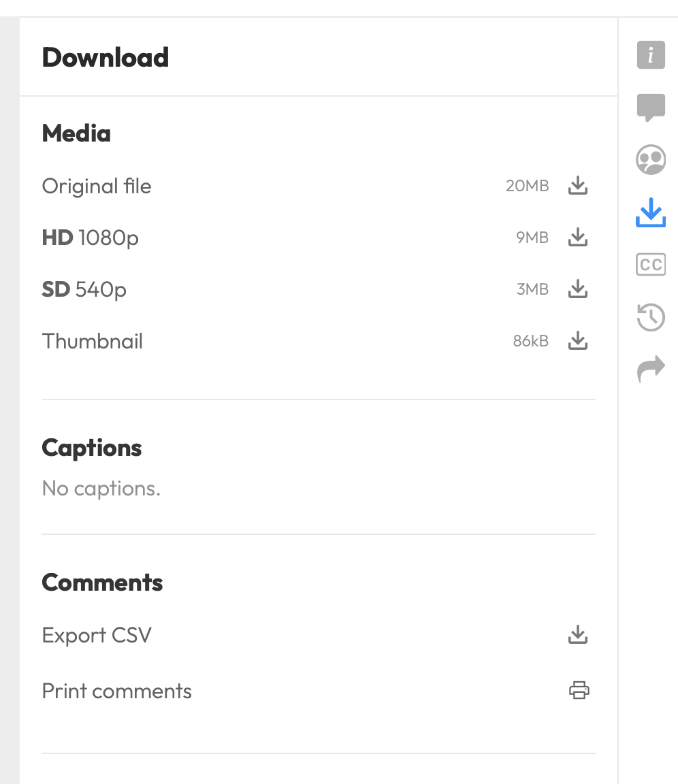Click the download icon for Original file

point(578,186)
